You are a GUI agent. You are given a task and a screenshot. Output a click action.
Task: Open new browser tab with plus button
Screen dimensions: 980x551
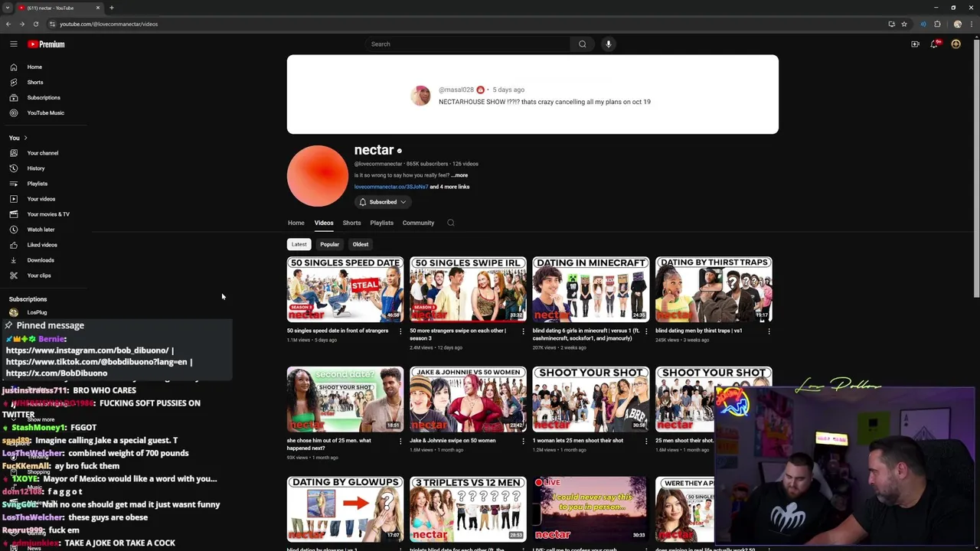pos(112,8)
